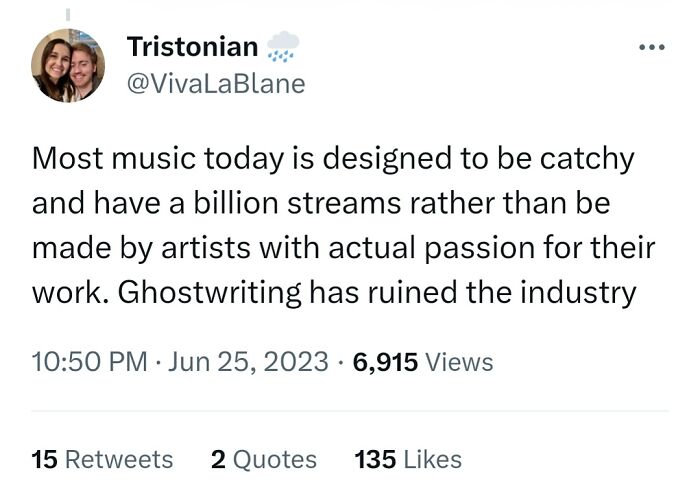This screenshot has width=700, height=498.
Task: Show who gave the 135 Likes
Action: click(x=408, y=459)
